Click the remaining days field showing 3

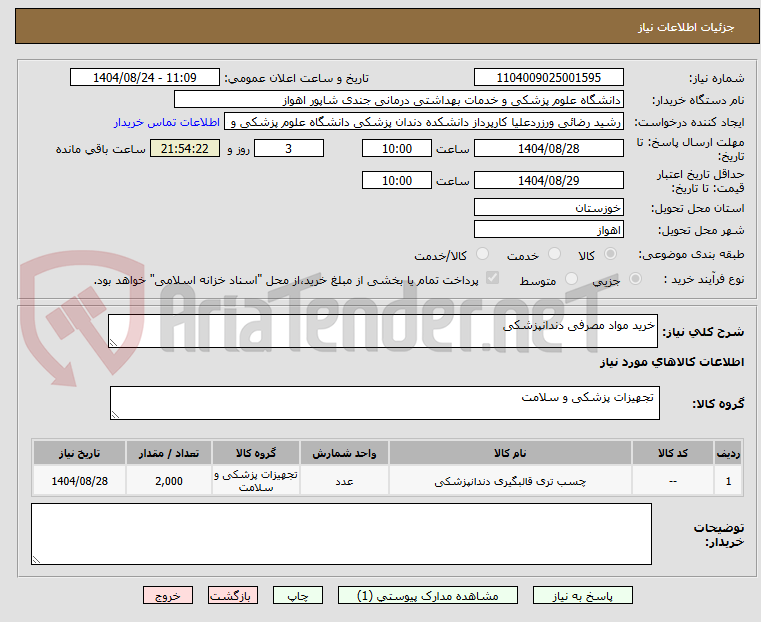point(289,148)
